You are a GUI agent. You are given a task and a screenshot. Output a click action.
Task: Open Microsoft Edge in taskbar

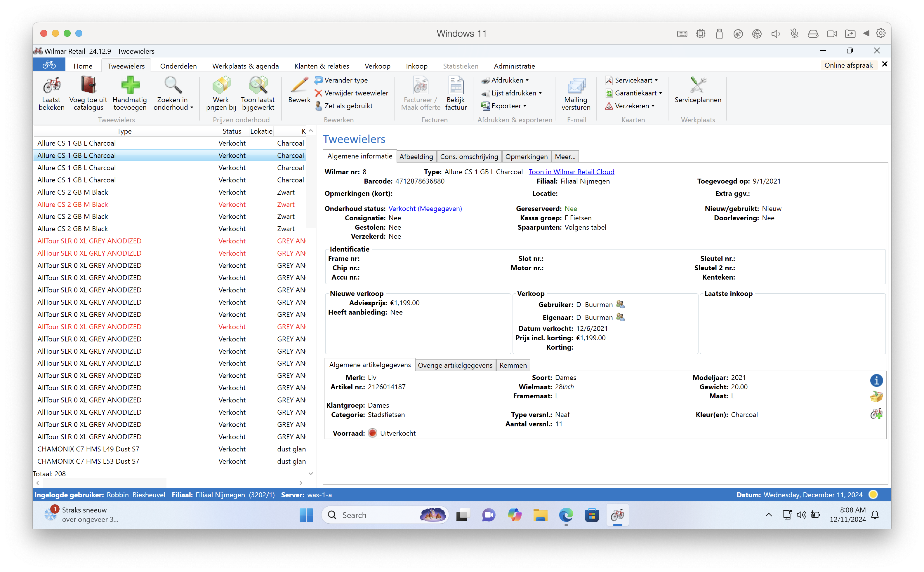tap(566, 515)
